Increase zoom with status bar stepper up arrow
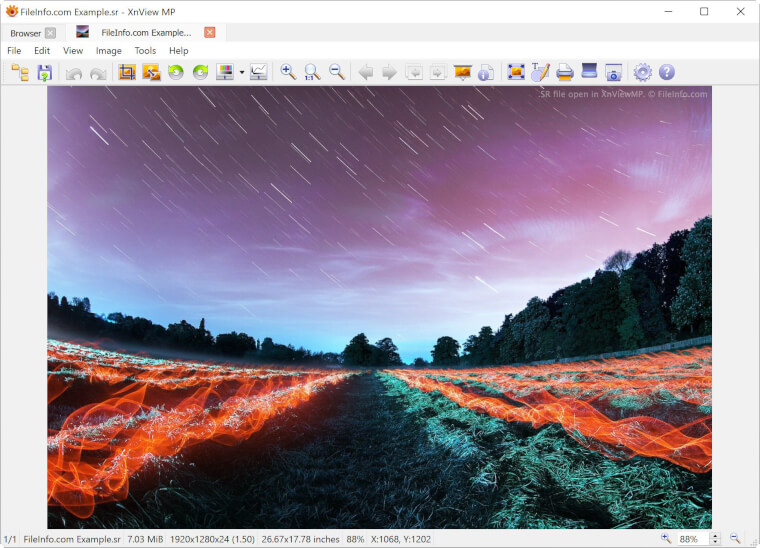Image resolution: width=760 pixels, height=548 pixels. (x=715, y=535)
